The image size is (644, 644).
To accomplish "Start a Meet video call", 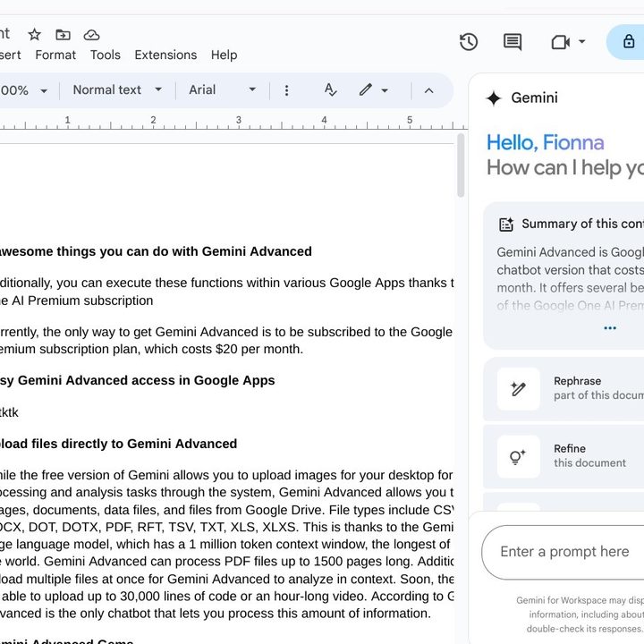I will pos(560,42).
